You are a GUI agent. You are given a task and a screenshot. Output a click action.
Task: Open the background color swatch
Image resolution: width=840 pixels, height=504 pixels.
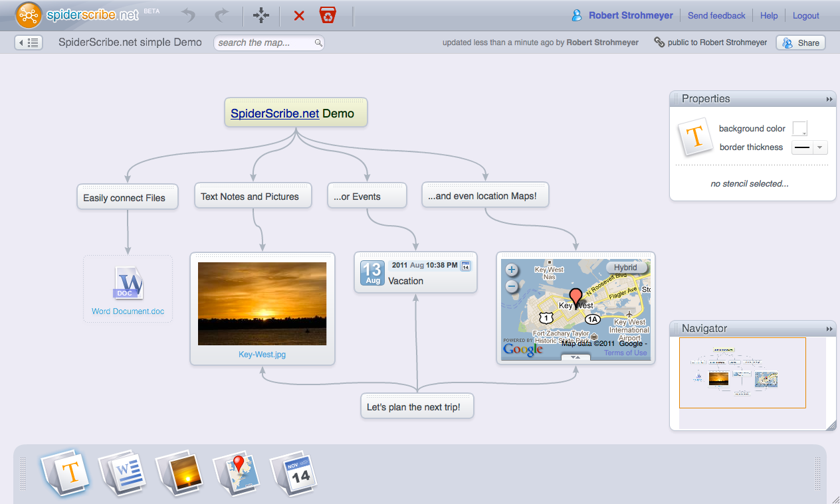[x=799, y=128]
